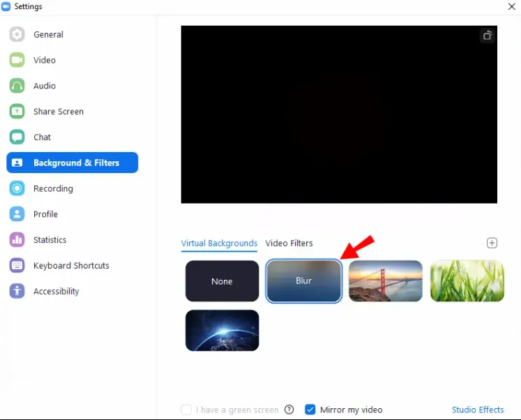Switch to the Video Filters tab
The image size is (521, 420).
[289, 243]
